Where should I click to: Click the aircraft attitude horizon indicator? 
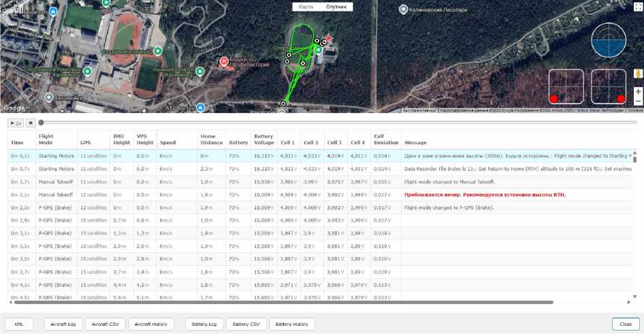608,40
